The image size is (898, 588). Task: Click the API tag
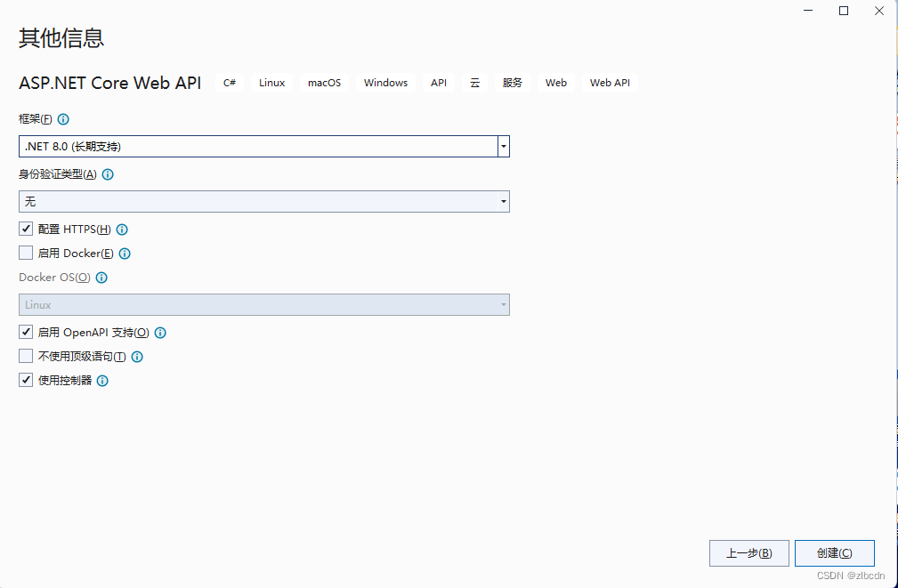439,83
